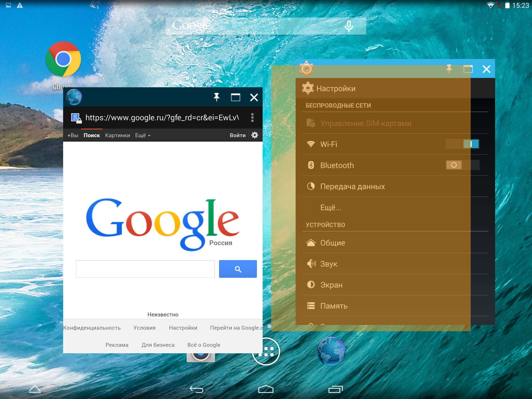The image size is (532, 399).
Task: Tap the Android back navigation button
Action: 196,389
